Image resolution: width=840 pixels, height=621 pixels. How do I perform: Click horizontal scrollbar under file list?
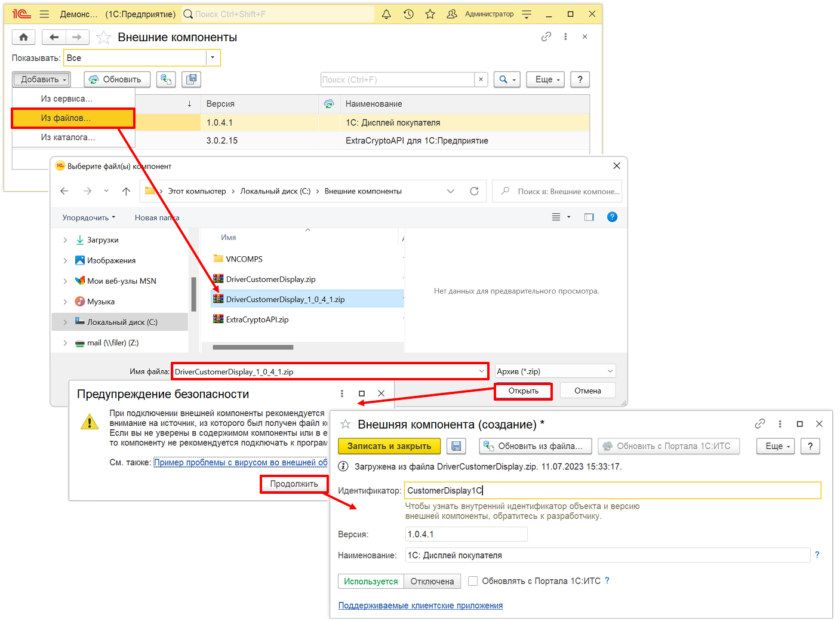tap(253, 347)
